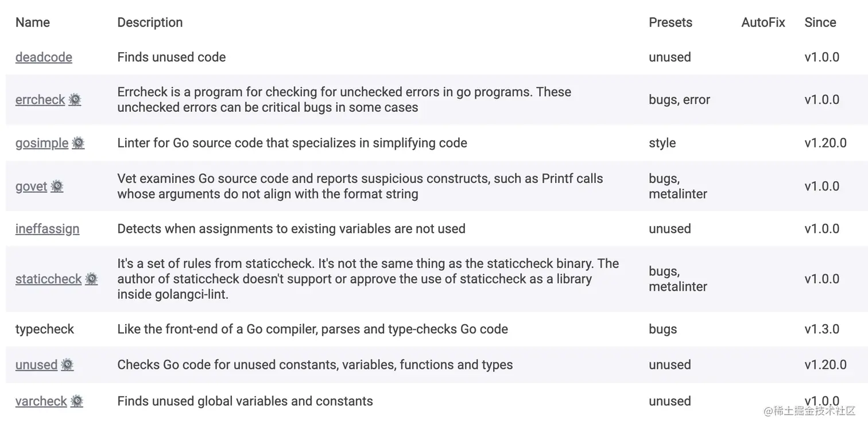The height and width of the screenshot is (429, 868).
Task: Click the AutoFix column header
Action: tap(763, 22)
